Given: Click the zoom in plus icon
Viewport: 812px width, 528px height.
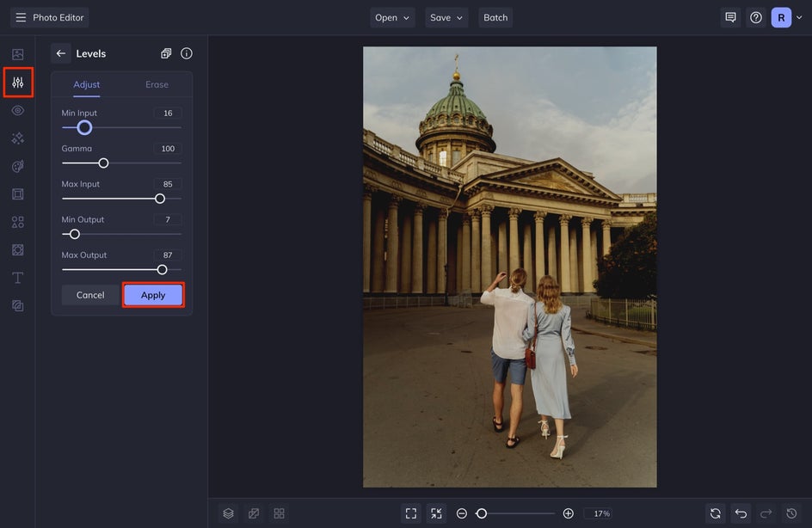Looking at the screenshot, I should (x=568, y=513).
